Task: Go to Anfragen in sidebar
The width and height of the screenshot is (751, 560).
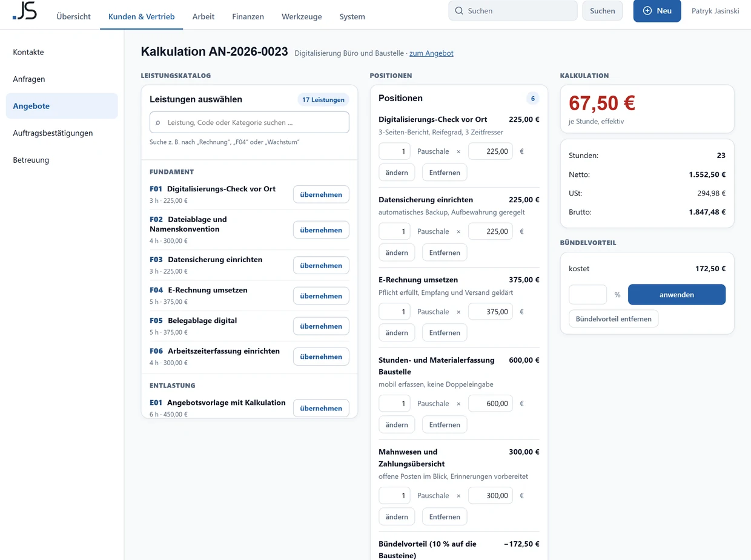Action: pos(62,79)
